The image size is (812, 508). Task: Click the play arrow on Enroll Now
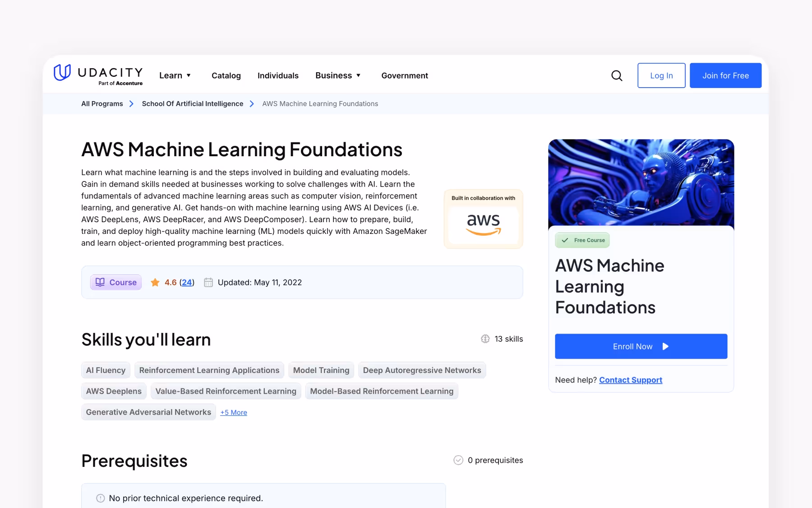(x=665, y=346)
